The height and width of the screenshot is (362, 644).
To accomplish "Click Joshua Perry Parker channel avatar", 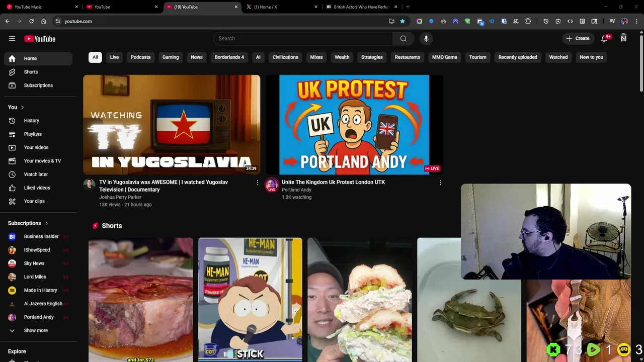I will (x=89, y=184).
